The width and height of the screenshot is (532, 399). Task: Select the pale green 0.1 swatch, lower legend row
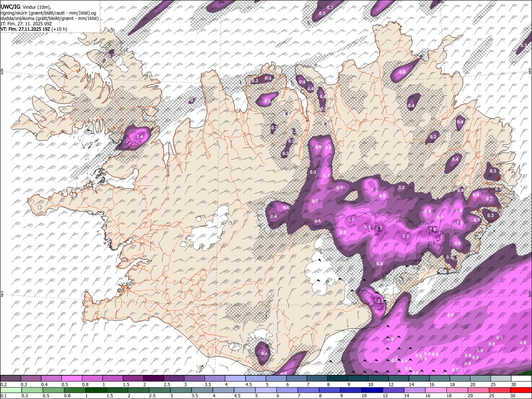coord(11,390)
